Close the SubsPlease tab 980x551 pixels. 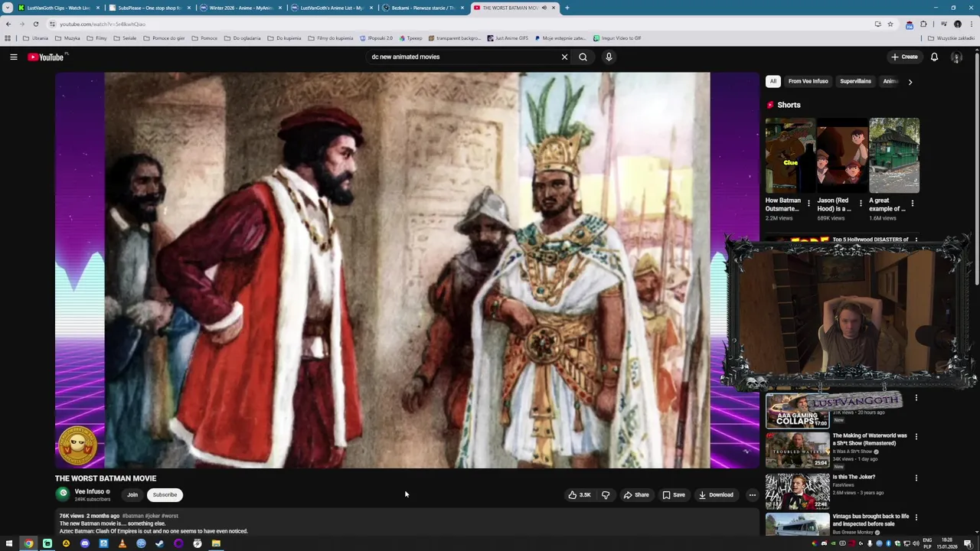(188, 8)
